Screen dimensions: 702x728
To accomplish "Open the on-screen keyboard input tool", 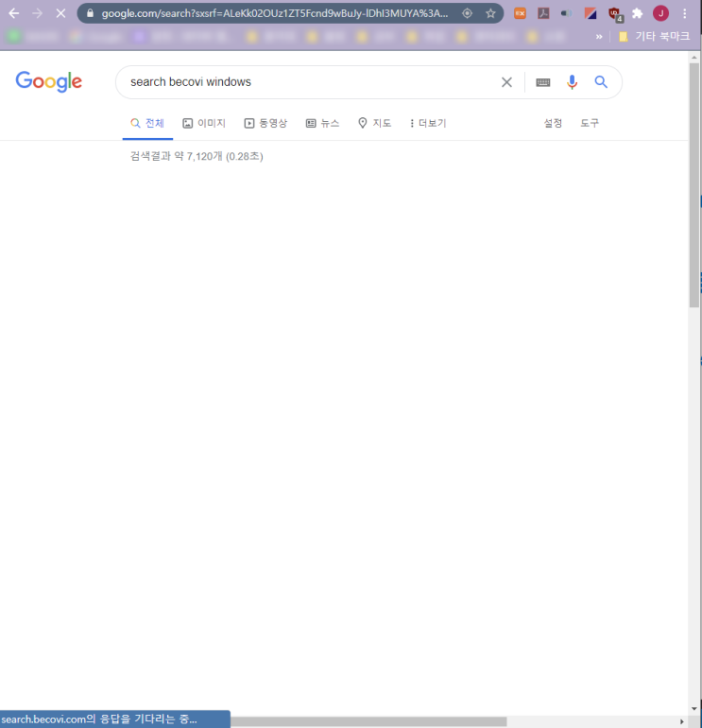I will point(543,82).
